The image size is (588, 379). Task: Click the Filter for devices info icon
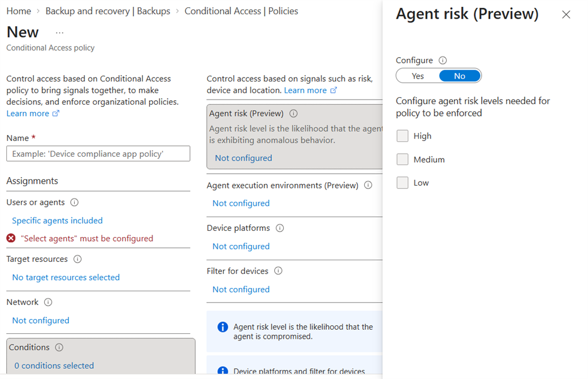coord(278,270)
